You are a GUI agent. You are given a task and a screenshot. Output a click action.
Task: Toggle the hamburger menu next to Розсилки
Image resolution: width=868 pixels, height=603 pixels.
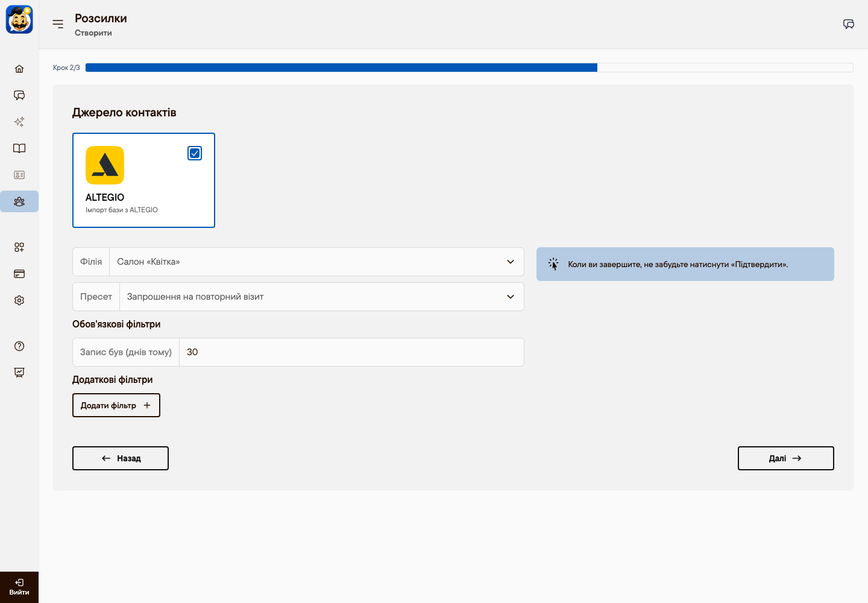click(x=58, y=24)
